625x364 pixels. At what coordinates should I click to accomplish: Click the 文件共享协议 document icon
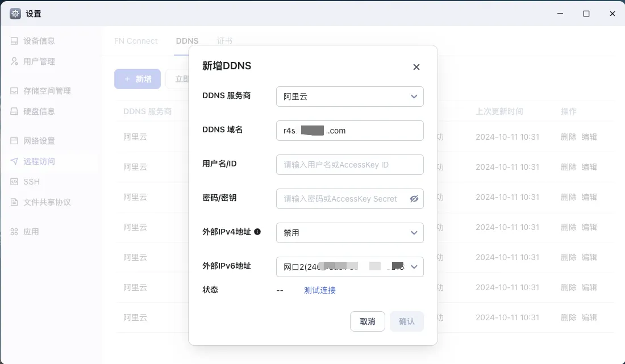[14, 202]
